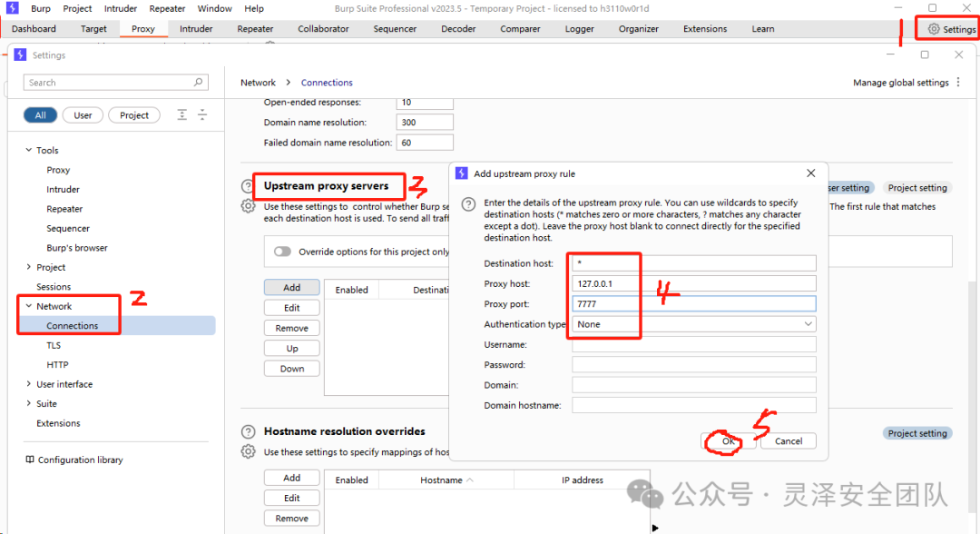Sort by Hostname column header
Viewport: 980px width, 534px height.
[x=446, y=480]
